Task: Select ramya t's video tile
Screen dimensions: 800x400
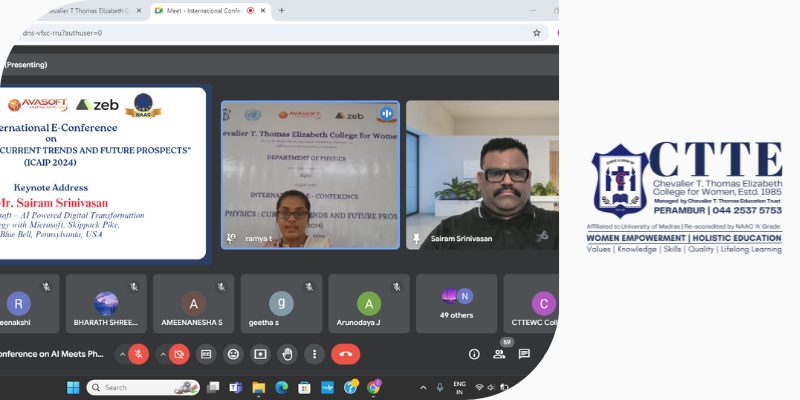Action: (x=310, y=175)
